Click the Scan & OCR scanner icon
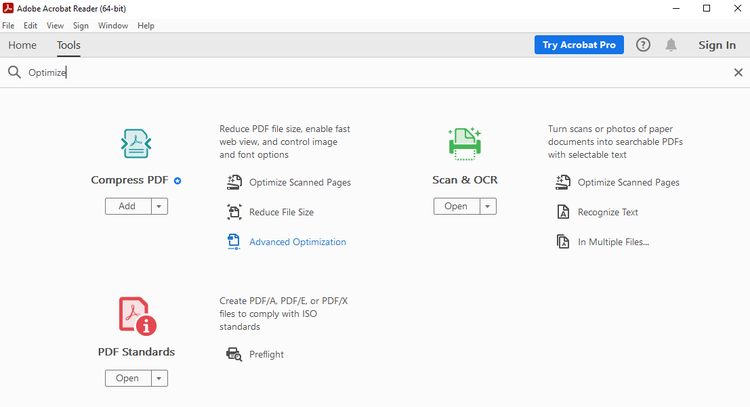The image size is (750, 407). coord(464,144)
